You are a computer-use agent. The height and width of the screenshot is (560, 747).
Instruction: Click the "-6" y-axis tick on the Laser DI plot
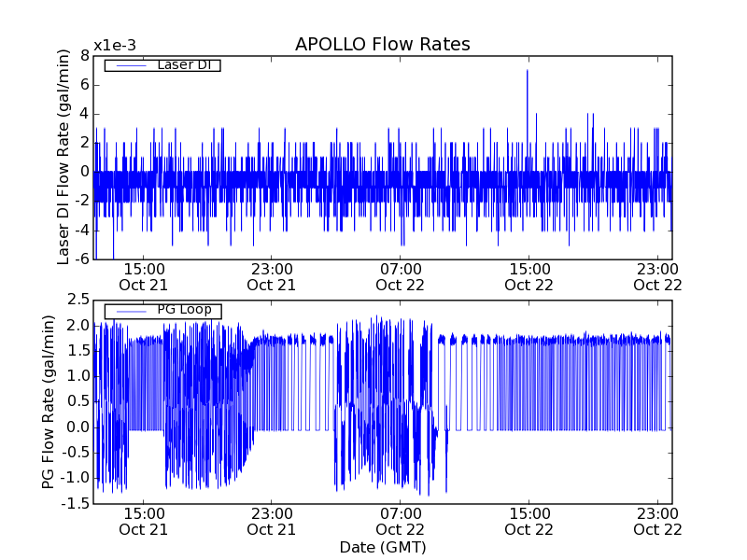[80, 259]
